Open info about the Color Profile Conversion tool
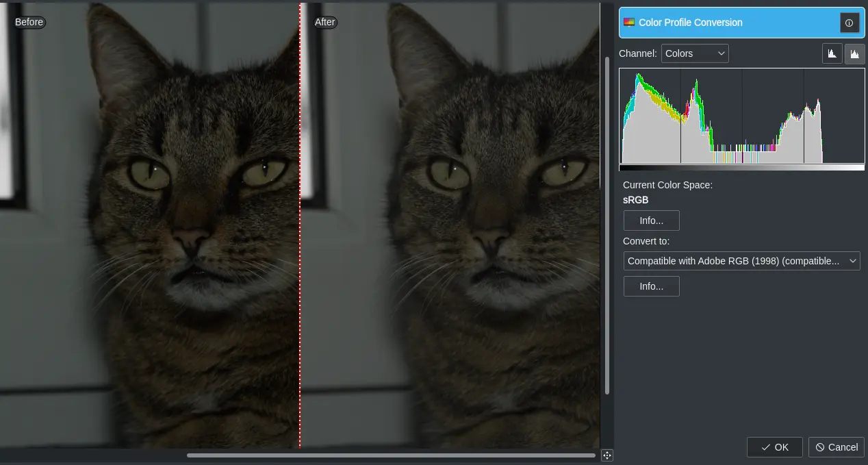This screenshot has height=465, width=868. click(x=850, y=22)
